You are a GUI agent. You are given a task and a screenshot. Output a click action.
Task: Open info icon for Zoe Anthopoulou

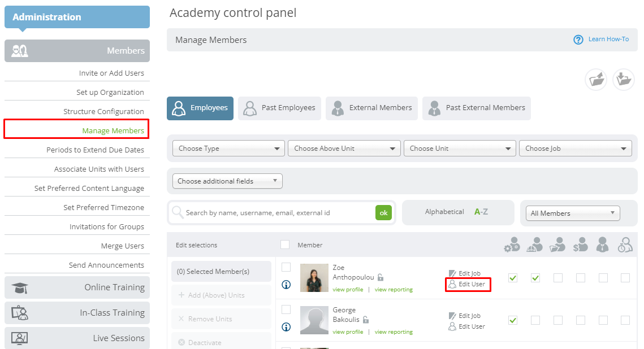(286, 285)
